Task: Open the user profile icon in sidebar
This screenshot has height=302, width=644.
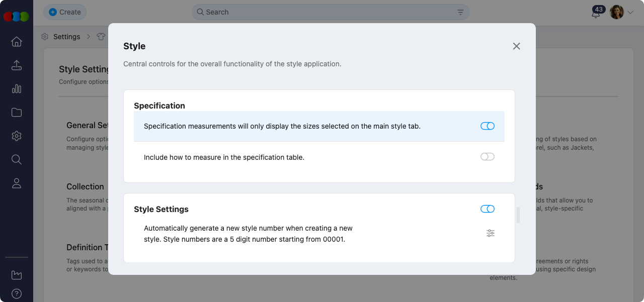Action: click(17, 183)
